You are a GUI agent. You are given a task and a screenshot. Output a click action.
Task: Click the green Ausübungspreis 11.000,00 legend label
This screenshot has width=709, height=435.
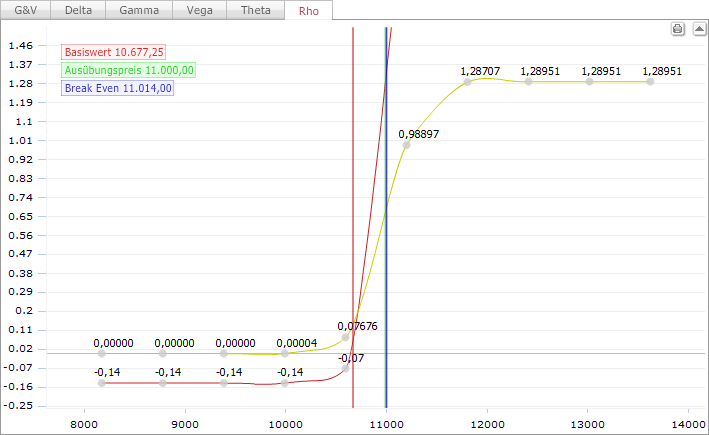tap(129, 70)
